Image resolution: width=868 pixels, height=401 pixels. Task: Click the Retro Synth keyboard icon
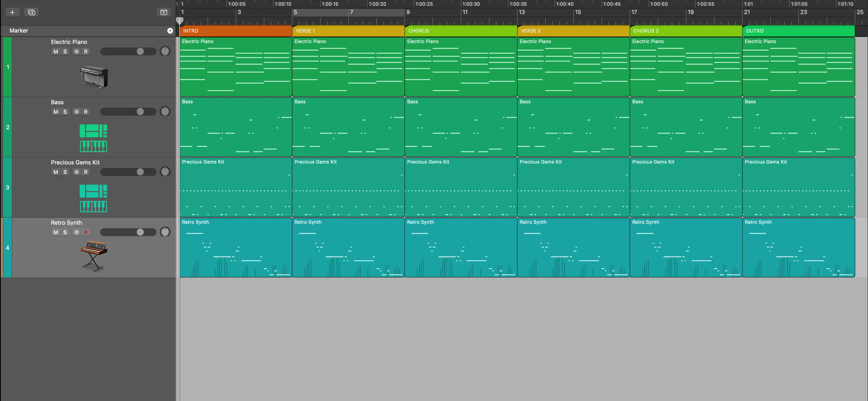pyautogui.click(x=94, y=256)
